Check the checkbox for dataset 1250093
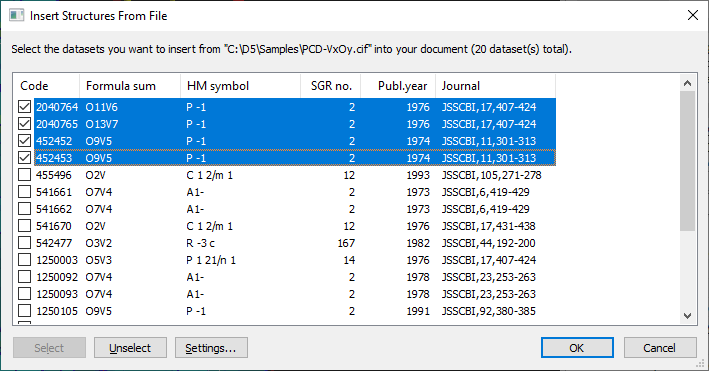This screenshot has height=371, width=709. pos(24,294)
